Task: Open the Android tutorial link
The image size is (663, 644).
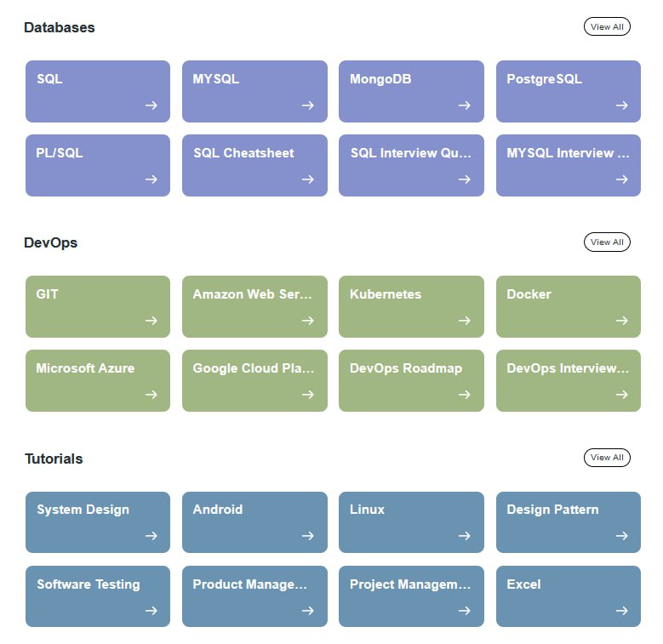Action: [x=254, y=521]
